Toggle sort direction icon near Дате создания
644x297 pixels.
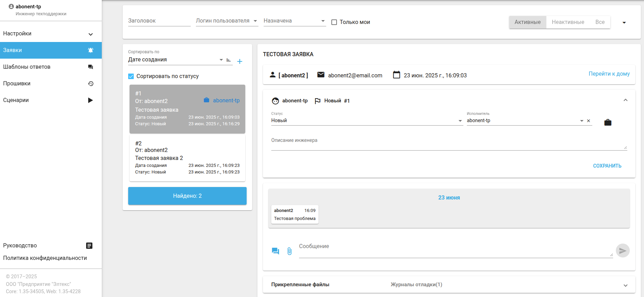coord(229,60)
